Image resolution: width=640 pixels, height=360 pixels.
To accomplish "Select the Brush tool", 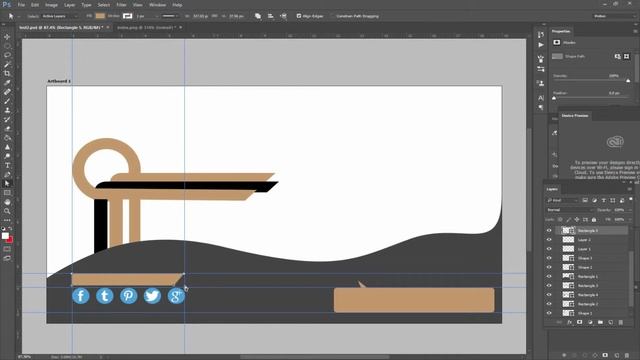I will [x=7, y=101].
